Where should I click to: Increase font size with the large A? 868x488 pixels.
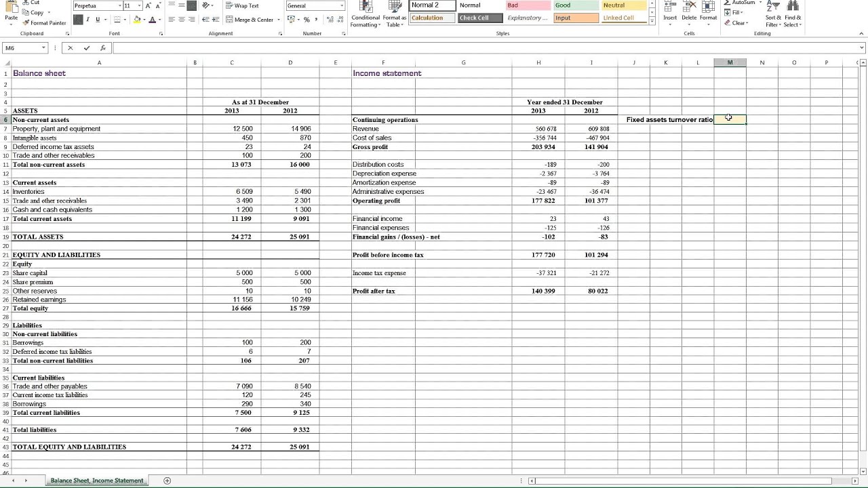(149, 5)
